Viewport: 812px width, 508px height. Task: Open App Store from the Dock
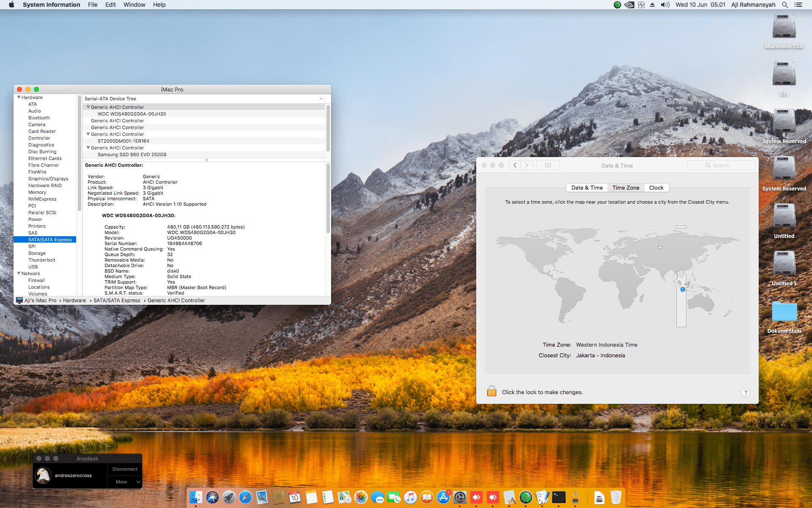(x=443, y=497)
